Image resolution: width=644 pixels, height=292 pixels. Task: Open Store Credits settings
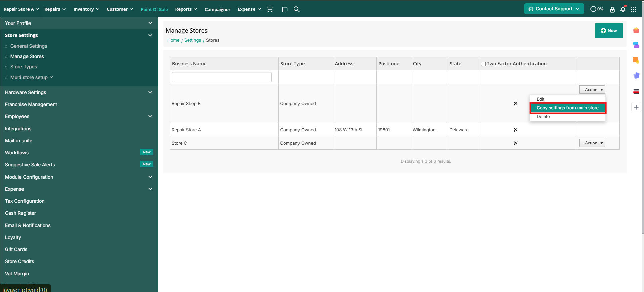pos(19,261)
